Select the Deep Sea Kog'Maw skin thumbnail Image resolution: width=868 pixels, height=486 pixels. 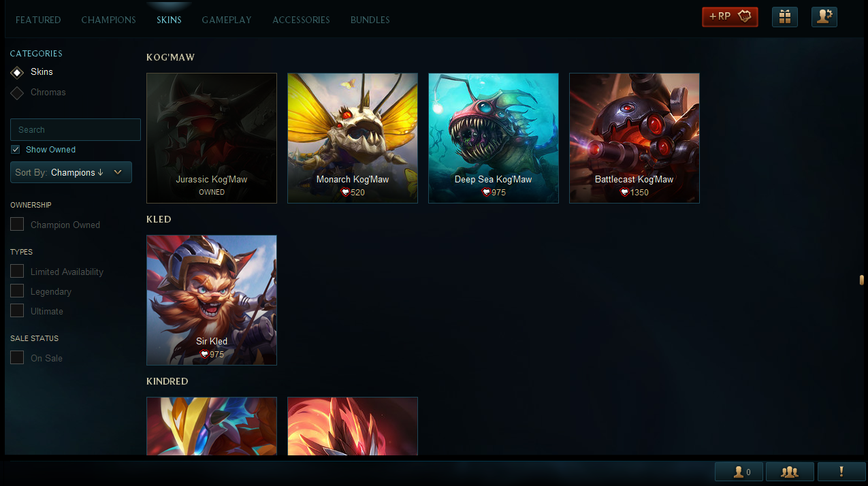point(494,138)
